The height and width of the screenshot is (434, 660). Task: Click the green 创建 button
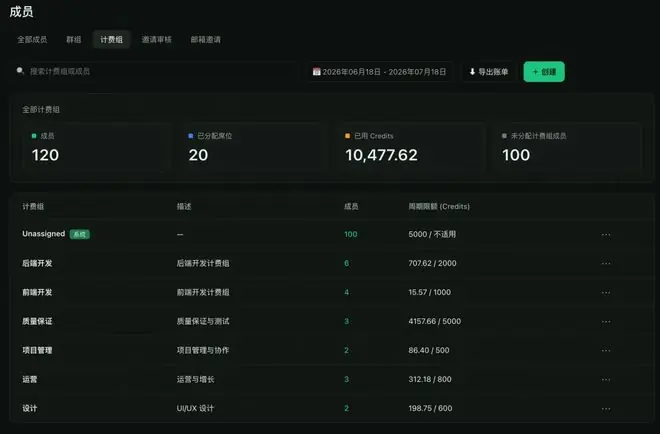(x=544, y=72)
